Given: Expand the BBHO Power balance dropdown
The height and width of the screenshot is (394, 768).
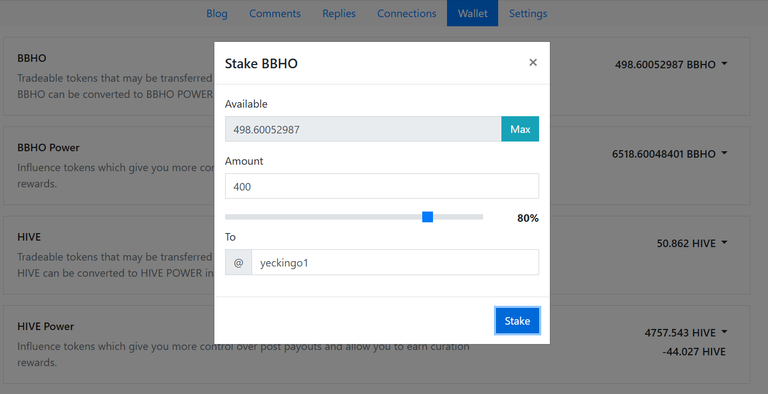Looking at the screenshot, I should coord(724,153).
